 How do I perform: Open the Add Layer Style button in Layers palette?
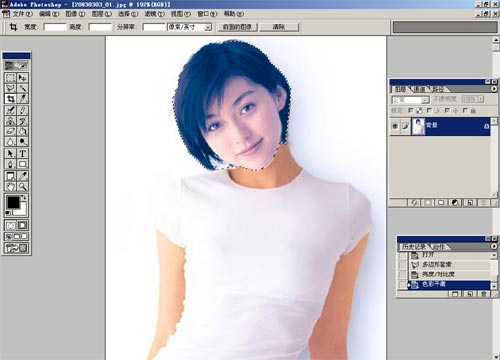pyautogui.click(x=415, y=202)
